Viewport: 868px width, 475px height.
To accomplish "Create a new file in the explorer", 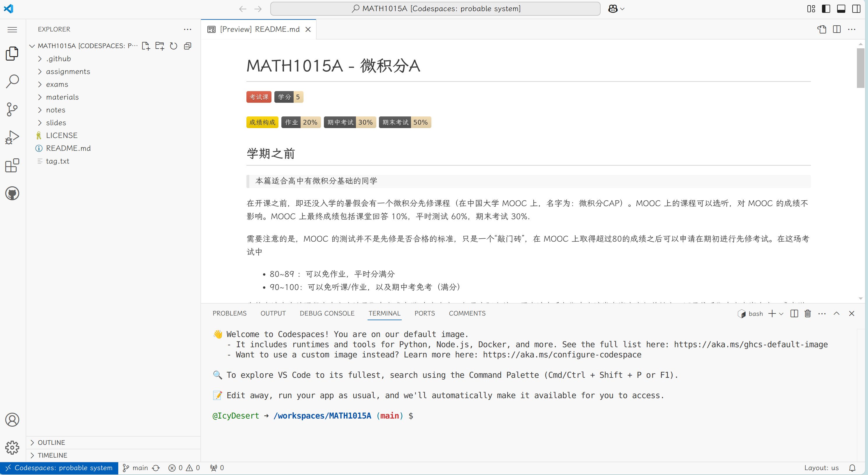I will [146, 46].
